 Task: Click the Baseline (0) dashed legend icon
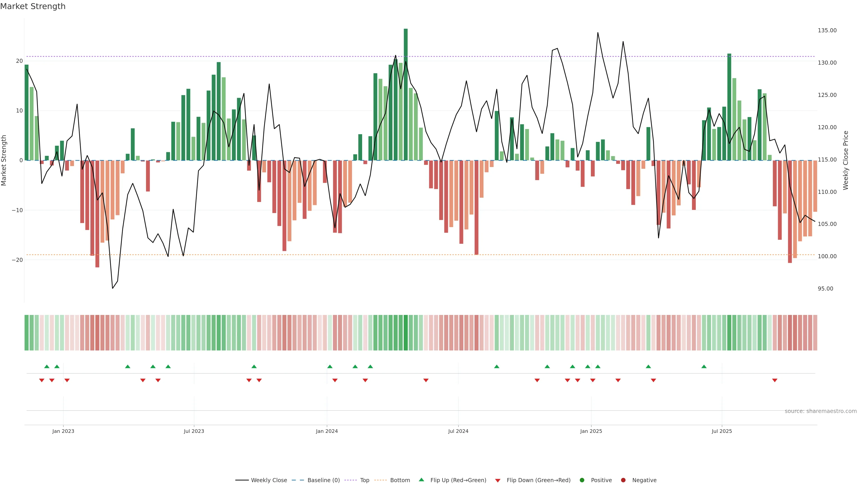(x=298, y=480)
